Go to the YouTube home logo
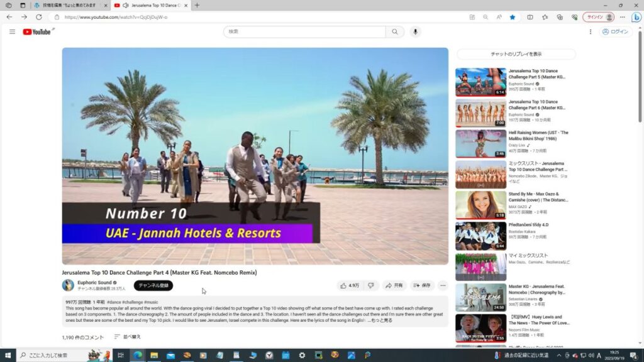 (37, 31)
